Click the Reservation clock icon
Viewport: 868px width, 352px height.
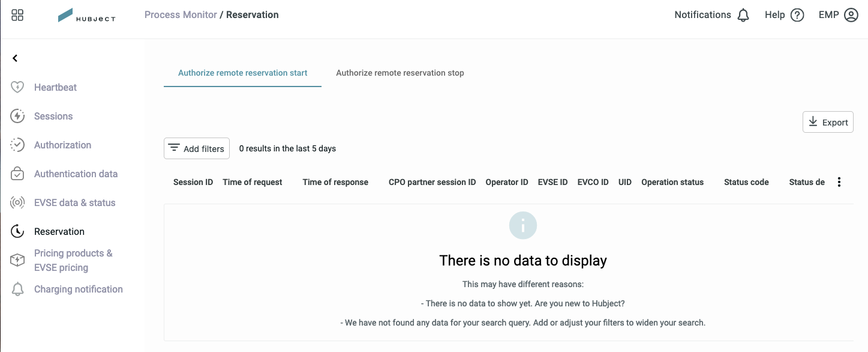(x=17, y=231)
